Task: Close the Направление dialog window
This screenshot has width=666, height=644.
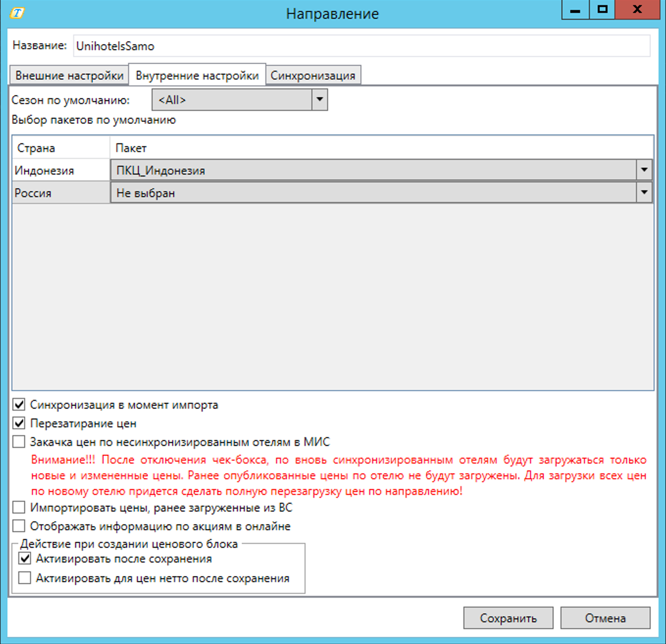Action: 637,10
